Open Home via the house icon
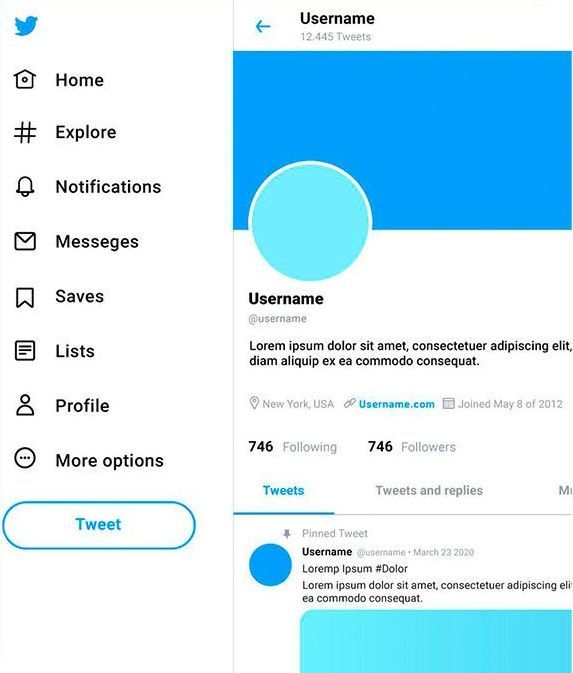Viewport: 573px width, 673px height. click(x=25, y=79)
